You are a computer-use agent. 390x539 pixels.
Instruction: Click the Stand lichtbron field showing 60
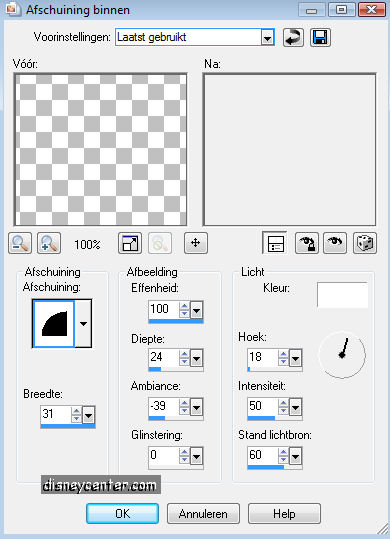[263, 456]
